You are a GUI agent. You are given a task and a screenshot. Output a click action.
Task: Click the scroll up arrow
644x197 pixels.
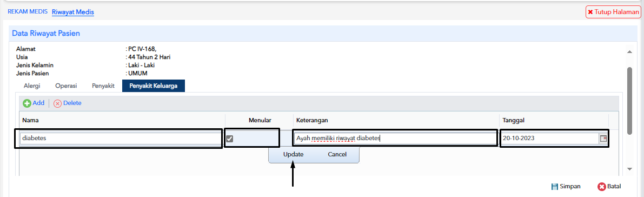point(629,51)
